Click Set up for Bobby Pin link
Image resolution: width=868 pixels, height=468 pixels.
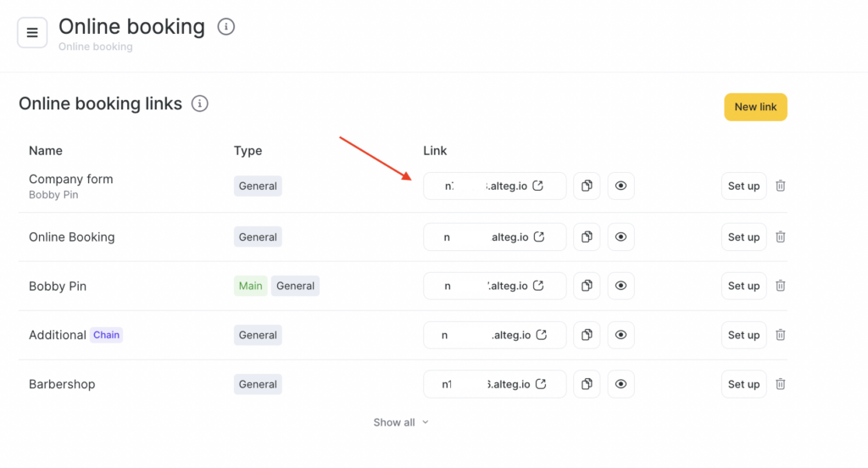coord(743,287)
